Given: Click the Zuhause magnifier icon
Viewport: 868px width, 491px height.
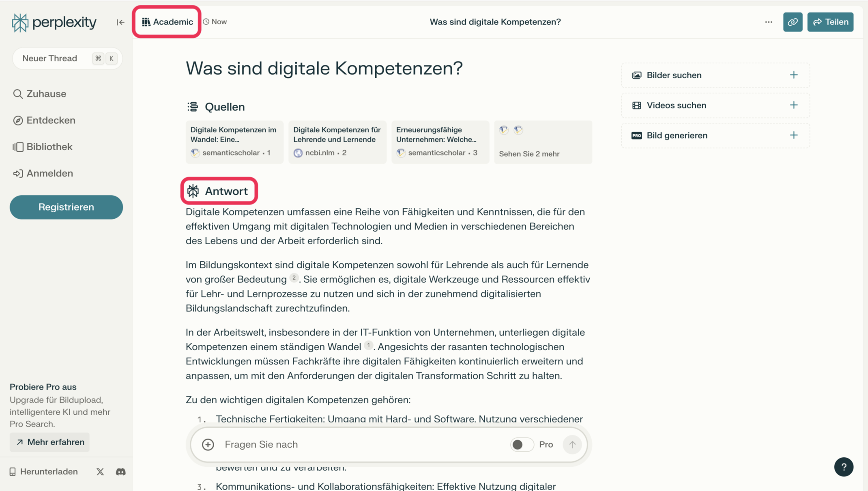Looking at the screenshot, I should 17,94.
